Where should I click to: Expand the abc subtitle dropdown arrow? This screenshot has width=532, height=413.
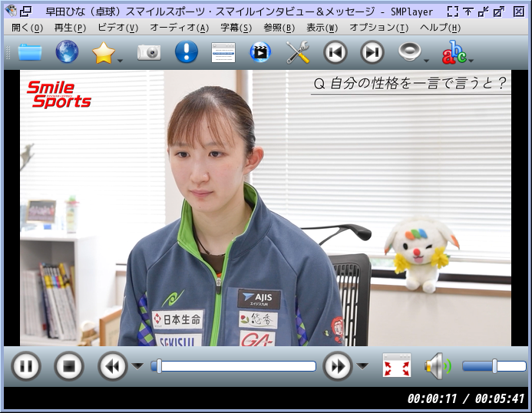pyautogui.click(x=471, y=61)
